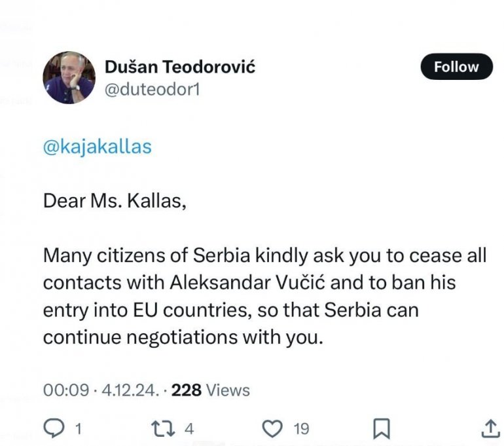Bookmark this tweet

(x=381, y=429)
